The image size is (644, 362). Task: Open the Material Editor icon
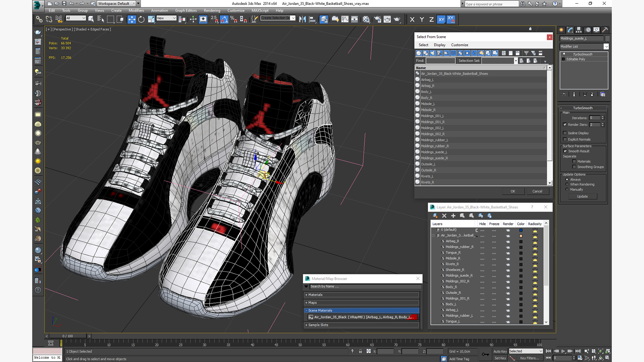coord(366,19)
